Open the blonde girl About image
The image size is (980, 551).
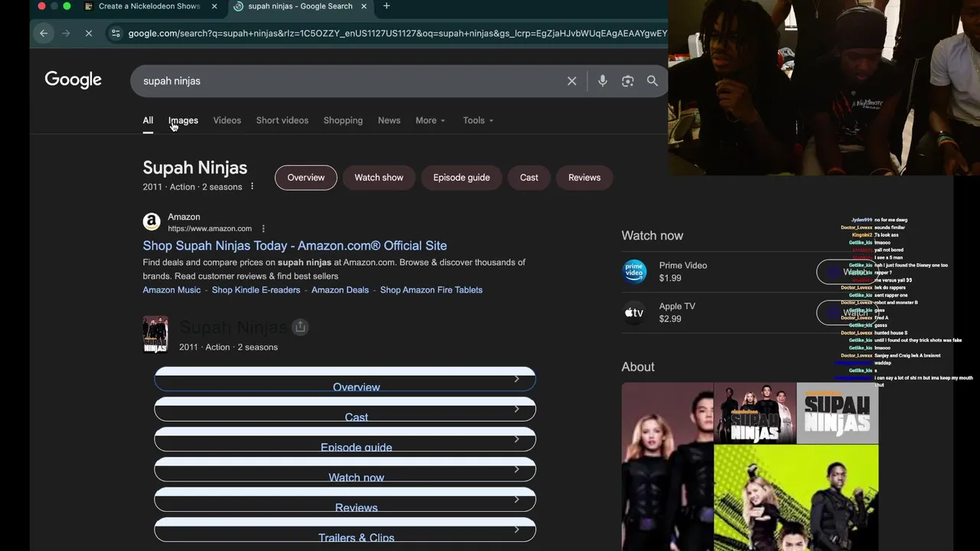click(x=667, y=467)
